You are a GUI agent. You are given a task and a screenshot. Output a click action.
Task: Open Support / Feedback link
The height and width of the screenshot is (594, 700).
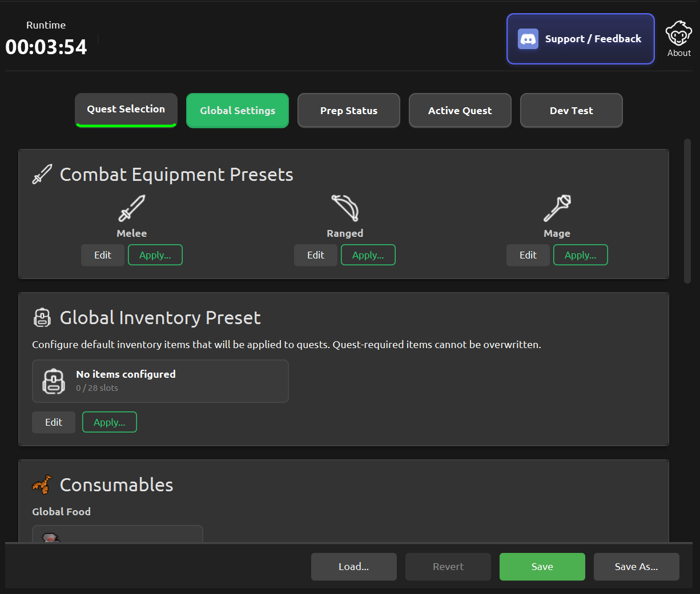581,39
